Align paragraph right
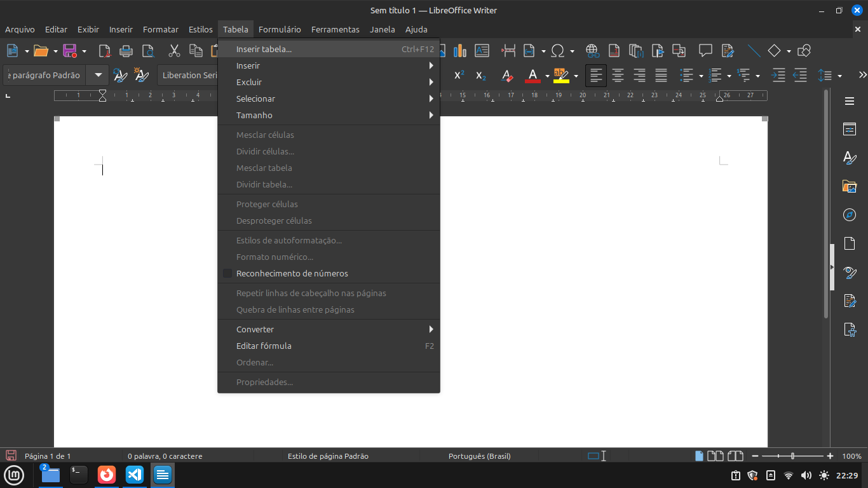The width and height of the screenshot is (868, 488). tap(639, 76)
